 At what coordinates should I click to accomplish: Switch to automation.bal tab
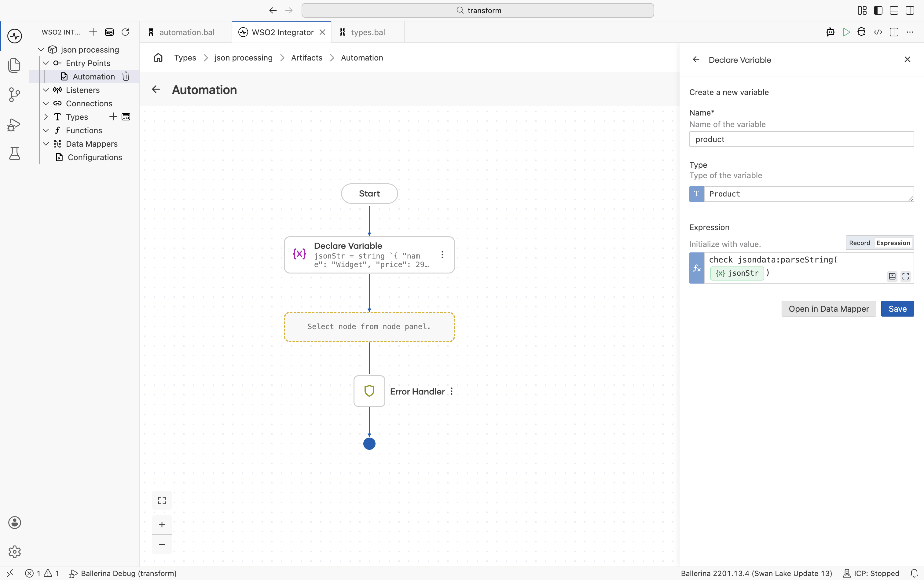(186, 32)
